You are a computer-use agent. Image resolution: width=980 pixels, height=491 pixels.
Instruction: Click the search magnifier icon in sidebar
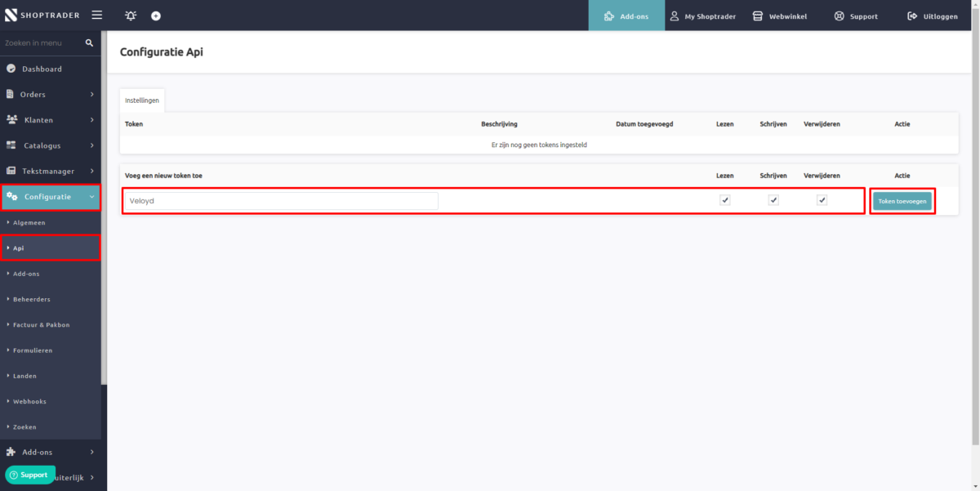90,42
